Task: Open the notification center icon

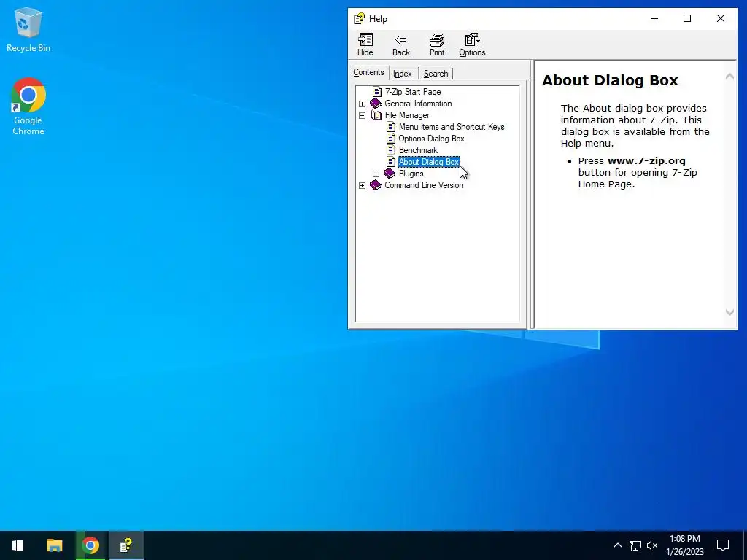Action: coord(723,545)
